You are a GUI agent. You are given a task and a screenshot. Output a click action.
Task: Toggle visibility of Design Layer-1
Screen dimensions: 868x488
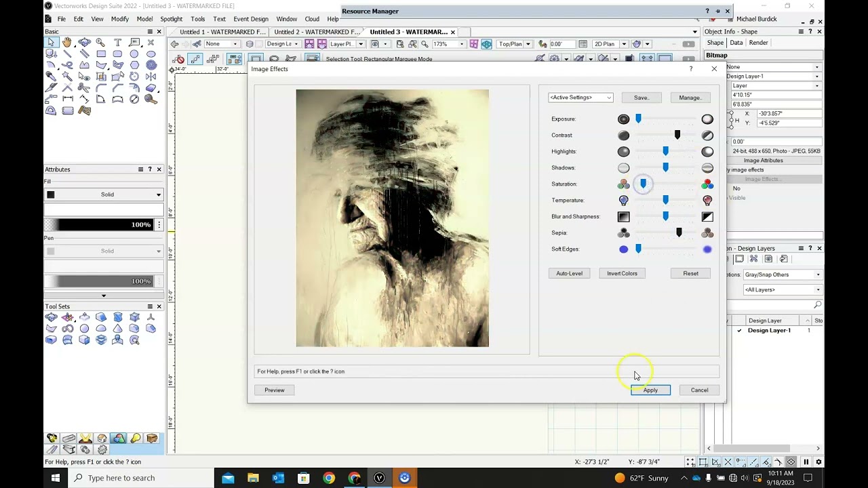click(739, 331)
